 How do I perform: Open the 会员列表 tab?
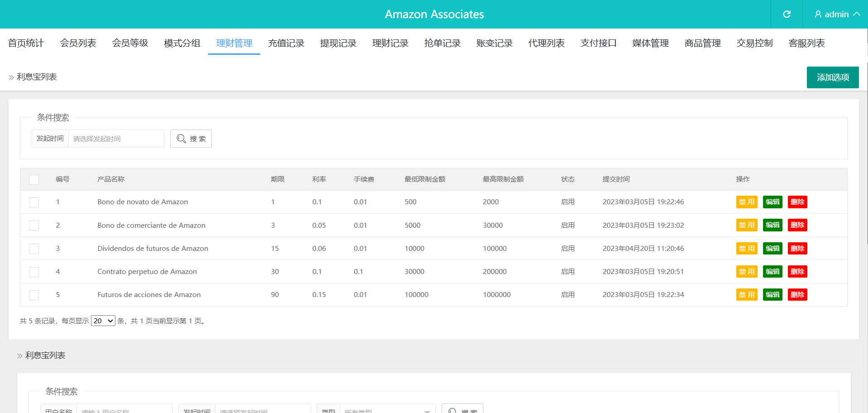point(78,43)
